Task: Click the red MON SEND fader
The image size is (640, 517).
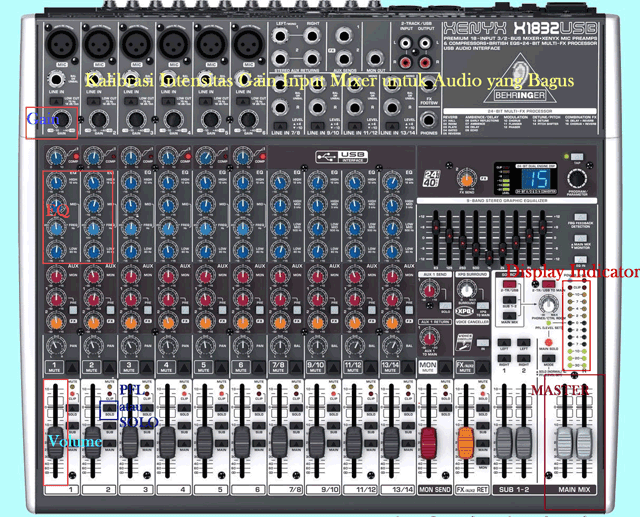Action: coord(429,443)
